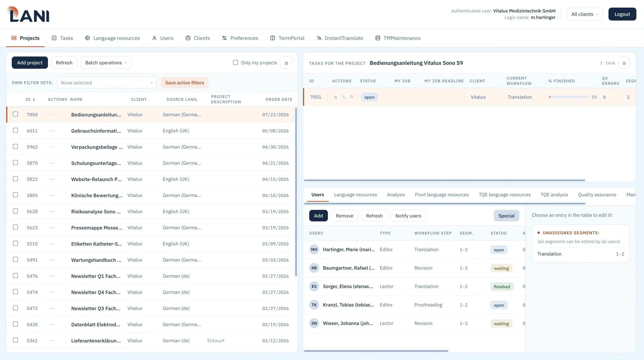Expand the actions menu for project 5623
644x360 pixels.
point(52,228)
